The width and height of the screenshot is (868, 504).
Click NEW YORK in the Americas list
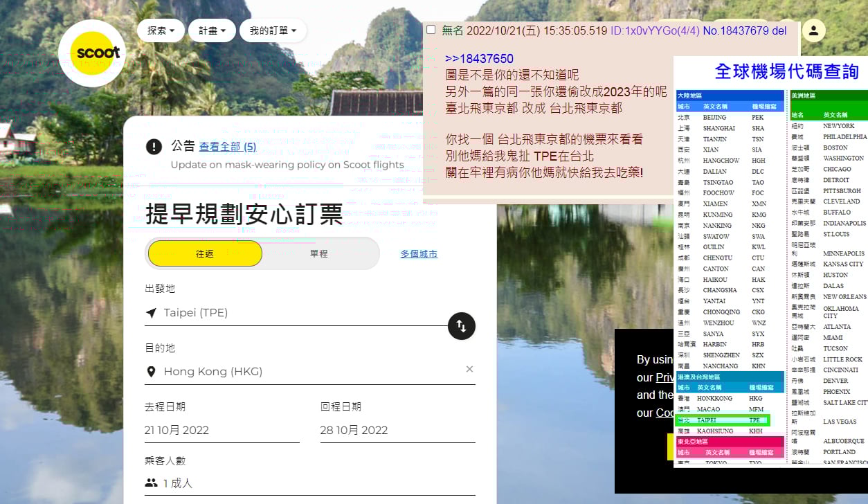[838, 126]
